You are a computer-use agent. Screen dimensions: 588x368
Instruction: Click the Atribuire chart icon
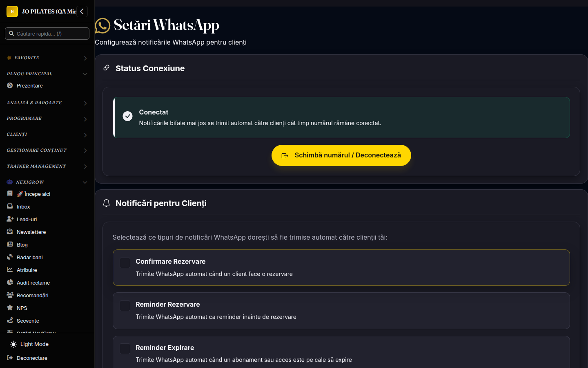tap(10, 270)
